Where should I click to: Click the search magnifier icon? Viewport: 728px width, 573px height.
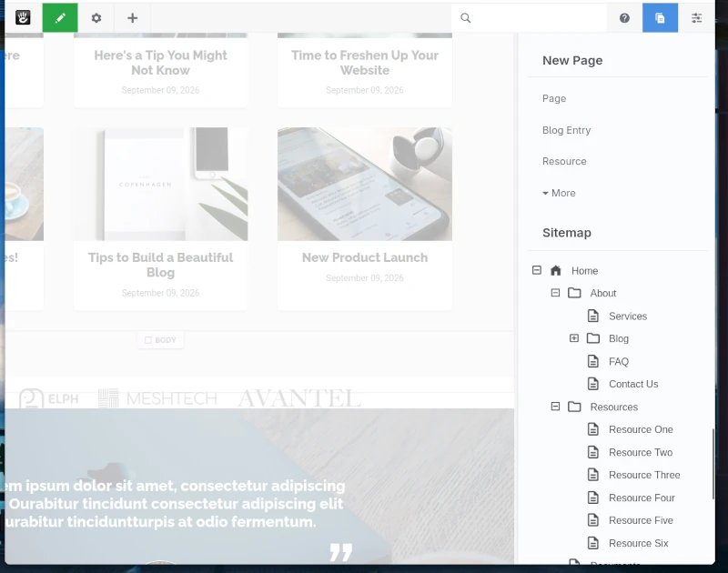click(x=465, y=17)
